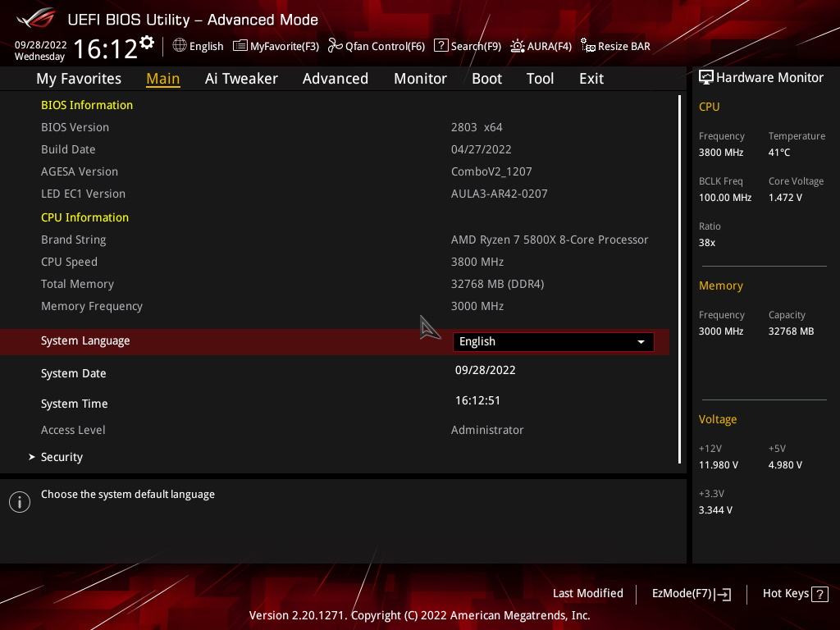Viewport: 840px width, 630px height.
Task: Click the +3.3V reading 3.344 V
Action: [715, 510]
